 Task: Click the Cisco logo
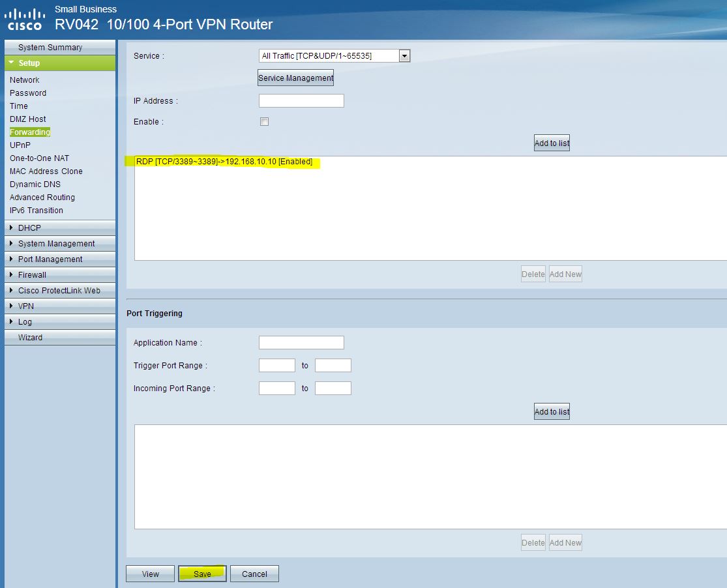[25, 20]
